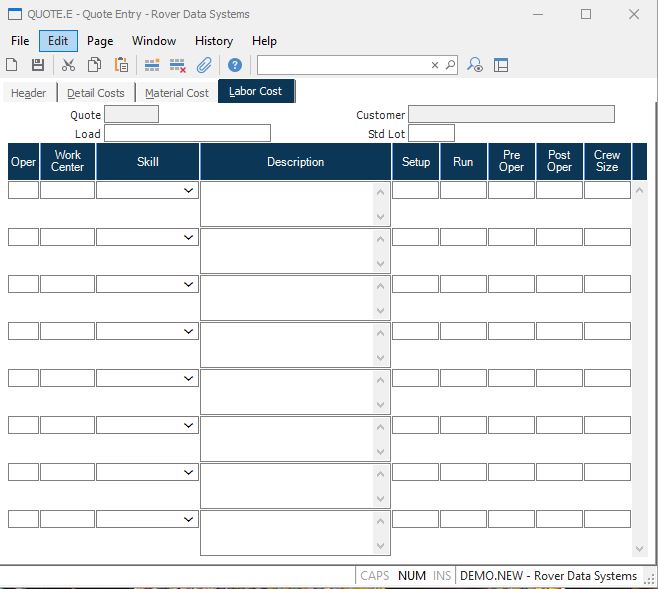This screenshot has height=589, width=658.
Task: Switch to the Material Cost tab
Action: click(177, 93)
